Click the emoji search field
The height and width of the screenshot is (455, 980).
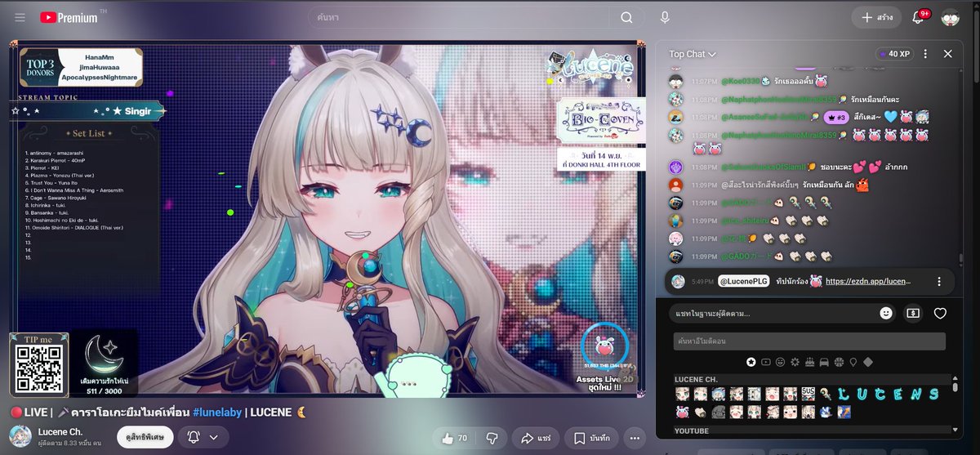(x=809, y=341)
